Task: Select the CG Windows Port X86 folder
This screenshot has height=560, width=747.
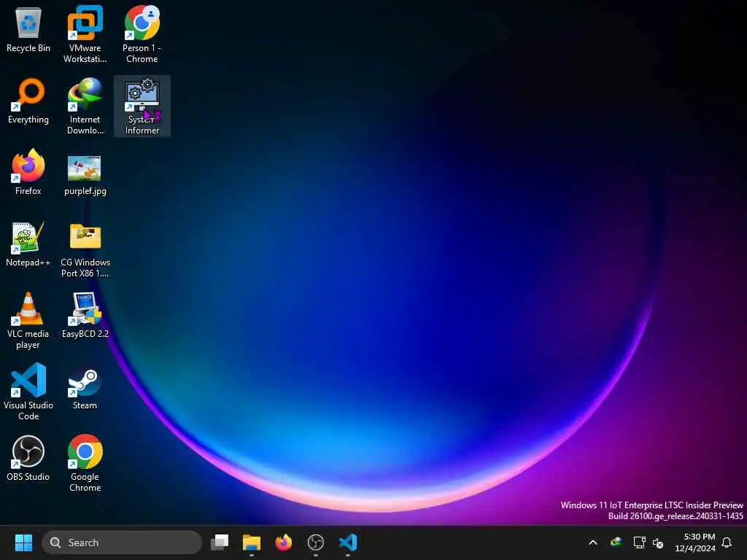Action: [85, 249]
